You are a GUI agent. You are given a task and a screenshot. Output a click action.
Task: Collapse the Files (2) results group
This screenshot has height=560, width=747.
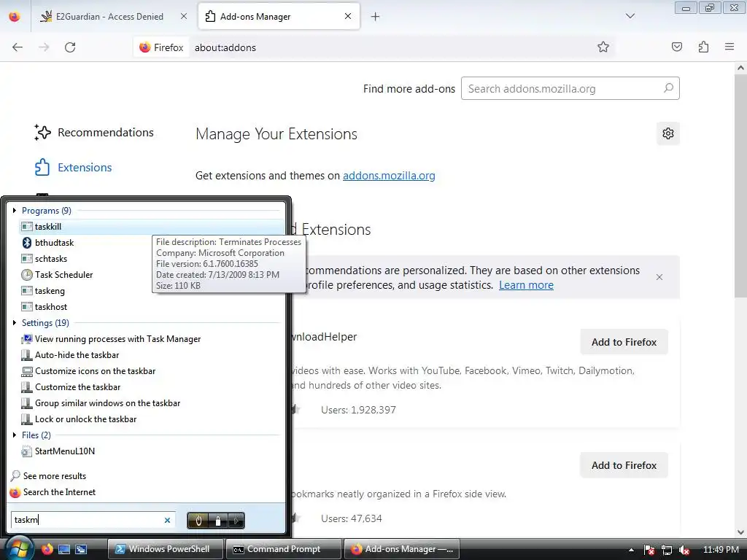click(x=15, y=435)
